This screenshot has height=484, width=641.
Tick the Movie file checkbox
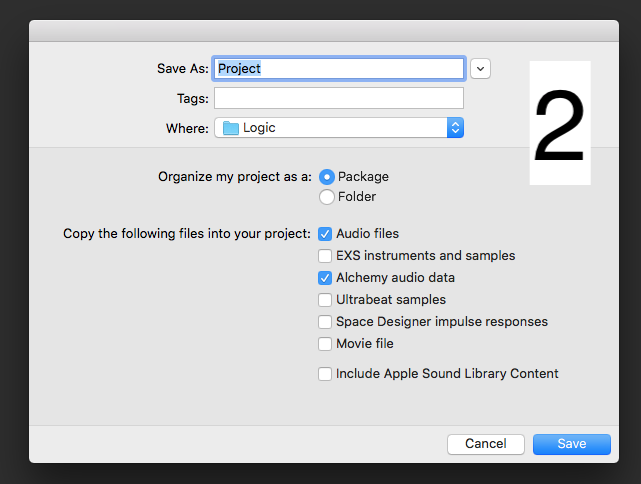(x=325, y=344)
